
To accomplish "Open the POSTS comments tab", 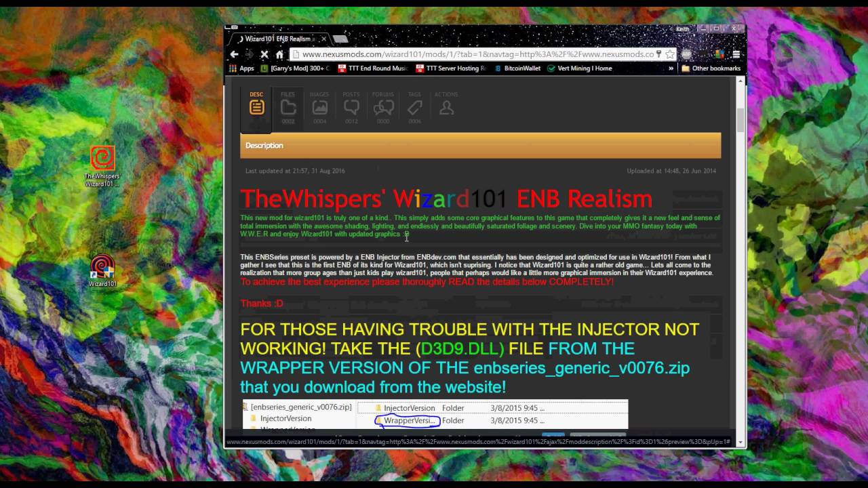I will tap(351, 107).
